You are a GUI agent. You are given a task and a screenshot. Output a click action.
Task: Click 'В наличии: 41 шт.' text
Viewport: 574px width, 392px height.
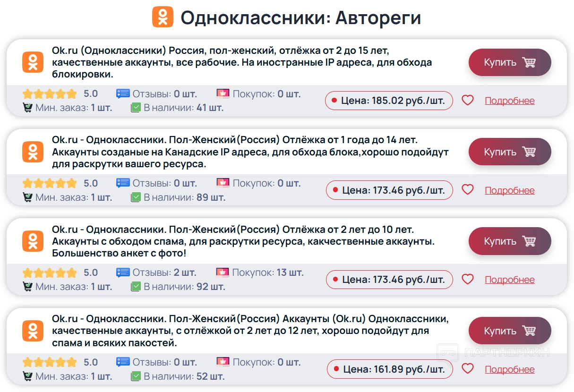pos(184,108)
